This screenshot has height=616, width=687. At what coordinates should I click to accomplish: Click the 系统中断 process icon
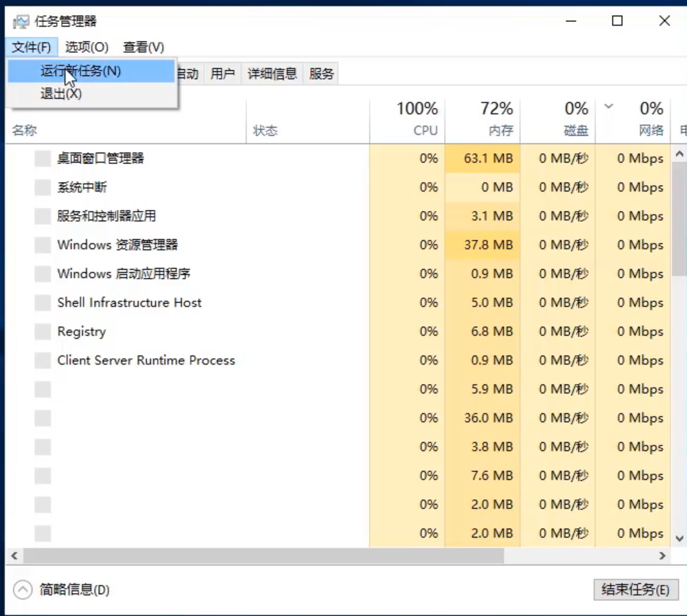pos(41,187)
